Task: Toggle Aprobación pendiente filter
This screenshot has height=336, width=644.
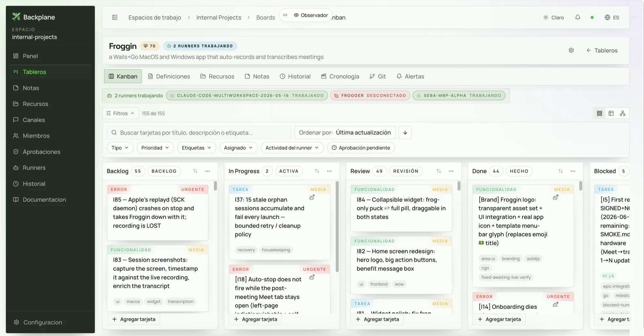Action: 361,148
